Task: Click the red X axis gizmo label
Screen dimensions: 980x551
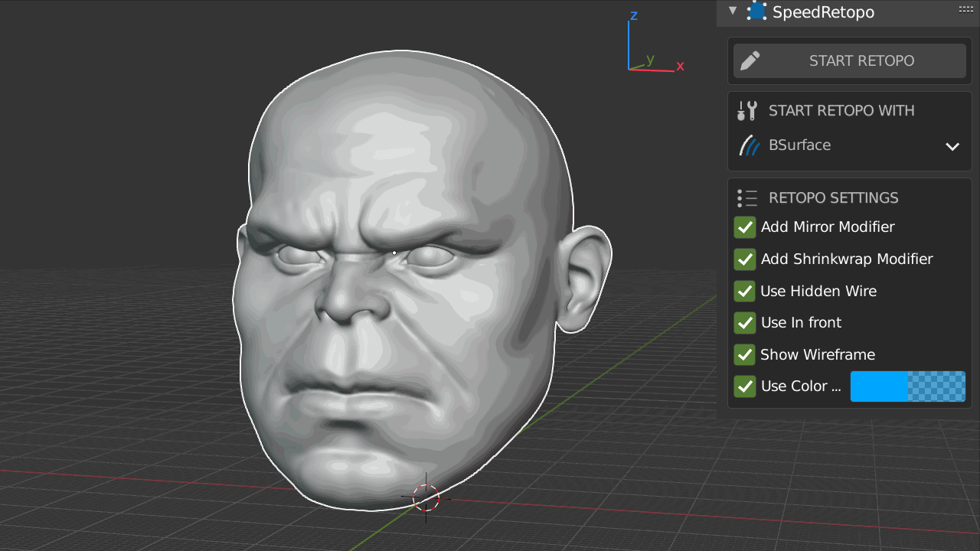Action: 680,67
